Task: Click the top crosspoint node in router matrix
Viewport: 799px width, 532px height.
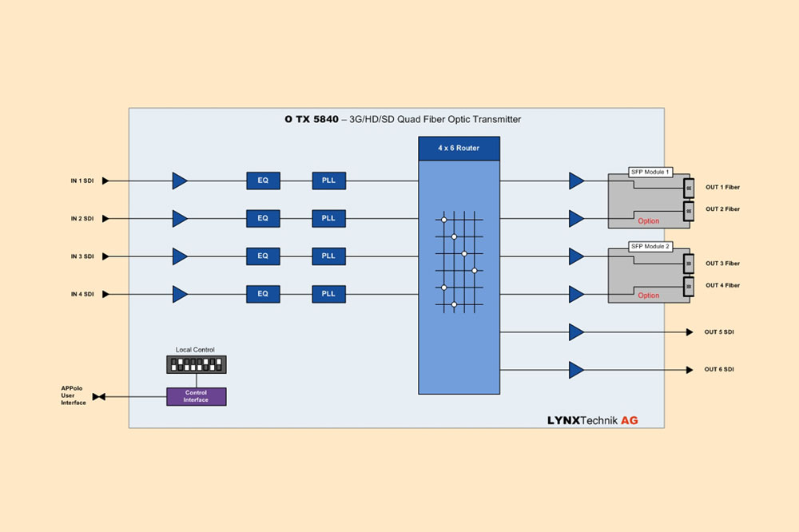Action: (443, 218)
